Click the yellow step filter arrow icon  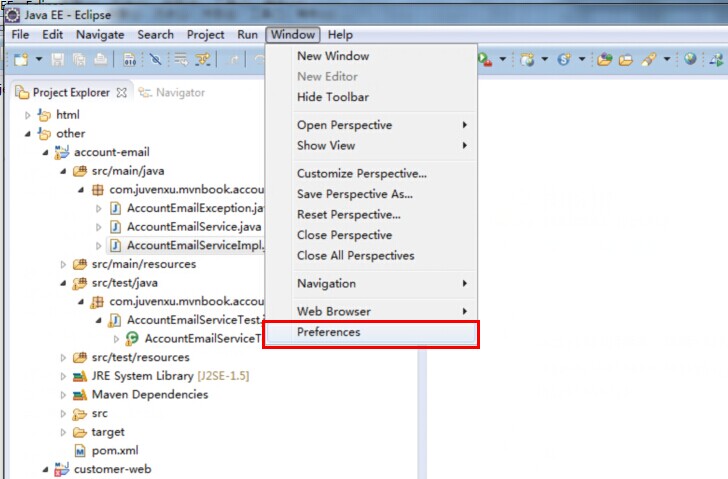203,59
